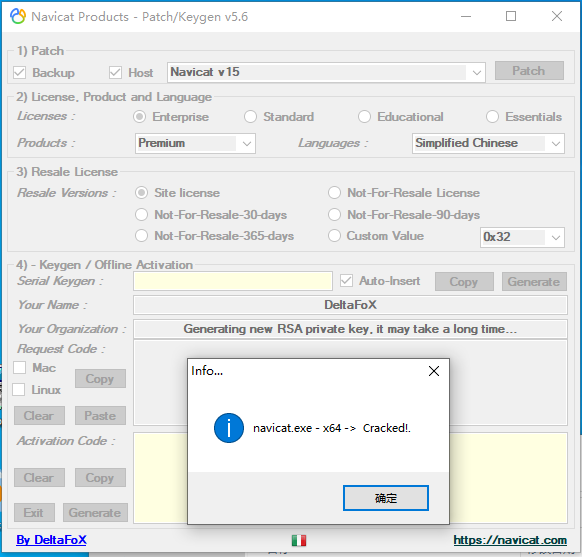The width and height of the screenshot is (582, 557).
Task: Select the Enterprise license radio
Action: click(140, 117)
